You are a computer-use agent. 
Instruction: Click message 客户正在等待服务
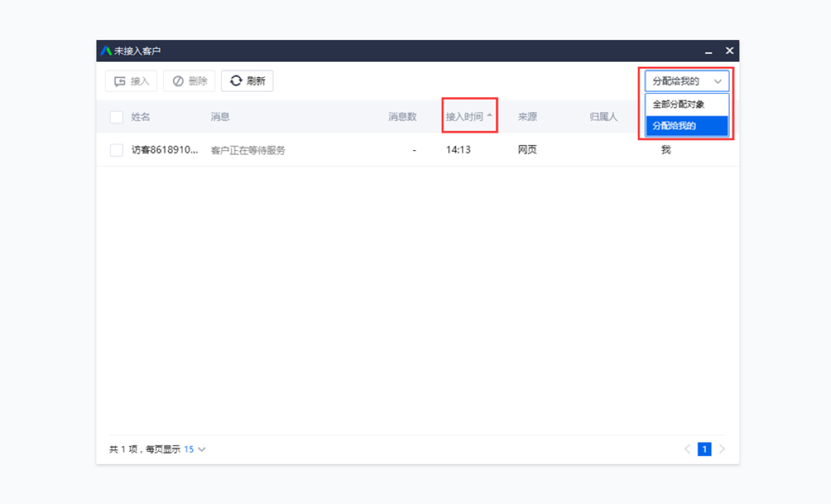click(248, 150)
